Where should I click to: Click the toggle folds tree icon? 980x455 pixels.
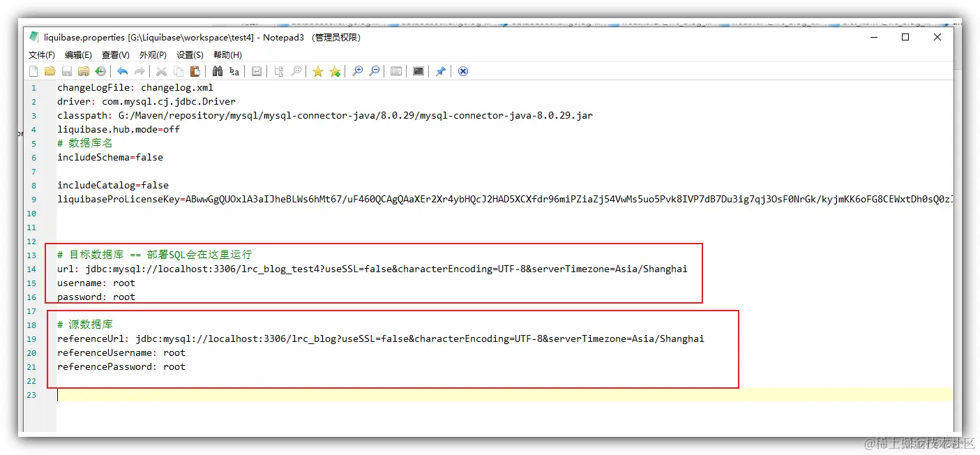279,71
